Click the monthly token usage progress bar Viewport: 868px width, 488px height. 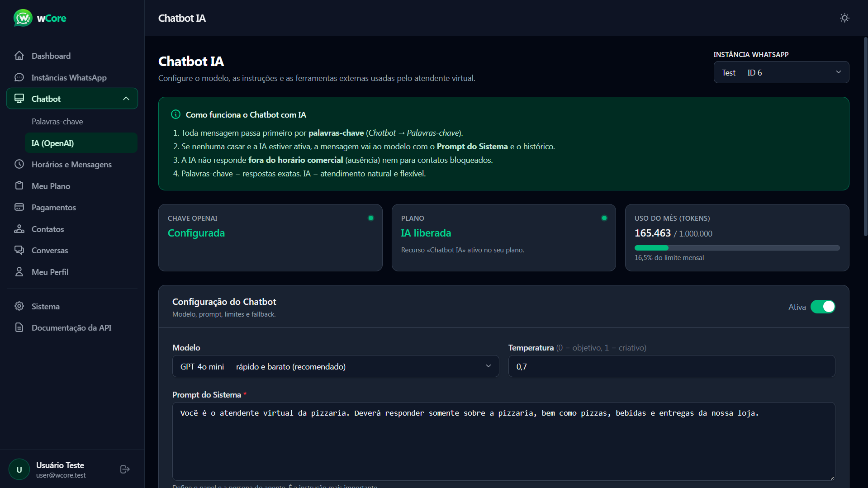point(737,248)
